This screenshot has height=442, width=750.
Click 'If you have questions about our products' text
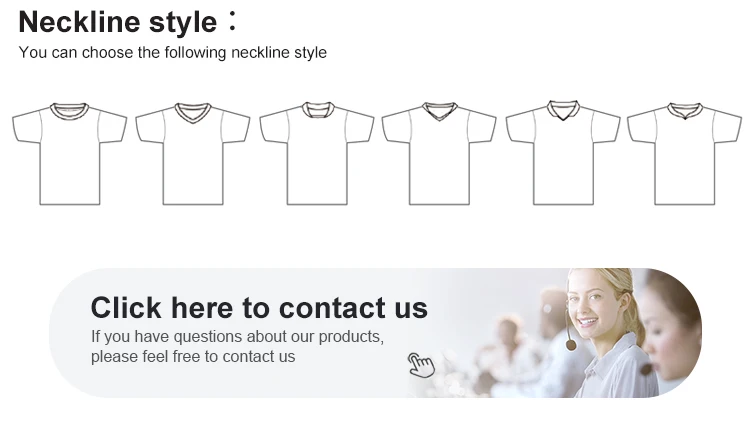[237, 336]
